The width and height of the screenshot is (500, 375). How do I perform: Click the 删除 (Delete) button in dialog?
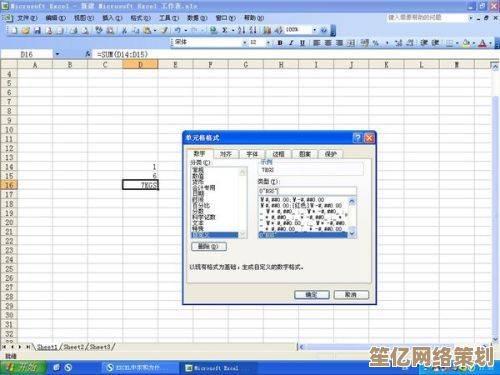[x=209, y=247]
